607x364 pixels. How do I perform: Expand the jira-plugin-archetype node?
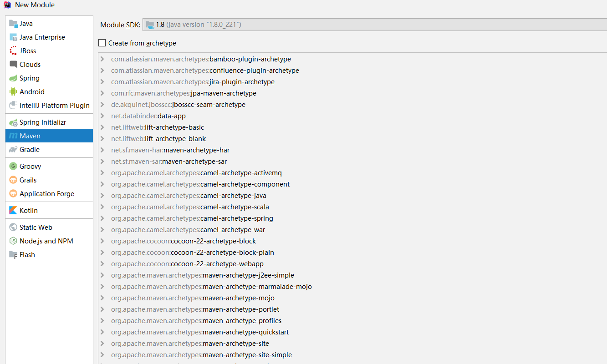point(102,82)
